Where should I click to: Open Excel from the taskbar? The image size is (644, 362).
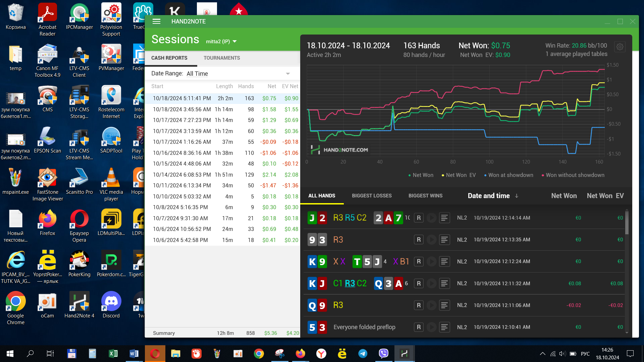(x=113, y=354)
